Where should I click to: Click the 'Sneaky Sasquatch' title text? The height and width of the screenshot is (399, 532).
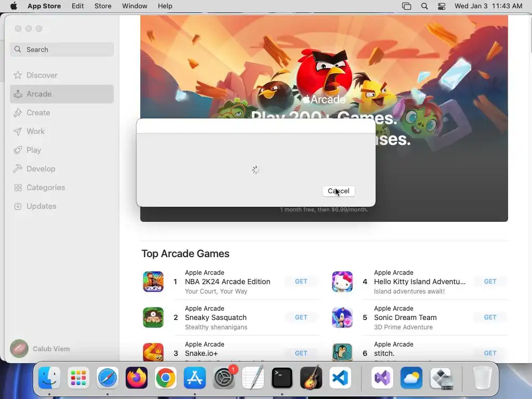coord(216,317)
